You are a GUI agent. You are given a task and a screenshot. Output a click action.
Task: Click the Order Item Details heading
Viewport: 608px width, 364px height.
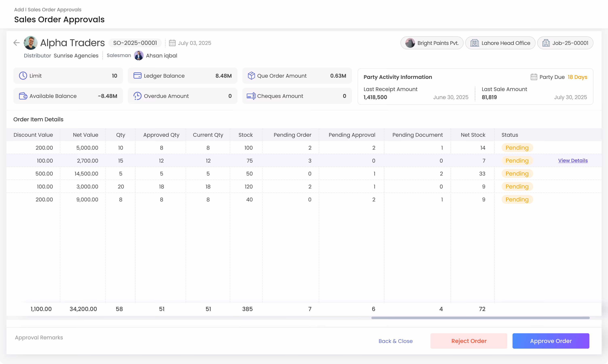click(38, 120)
